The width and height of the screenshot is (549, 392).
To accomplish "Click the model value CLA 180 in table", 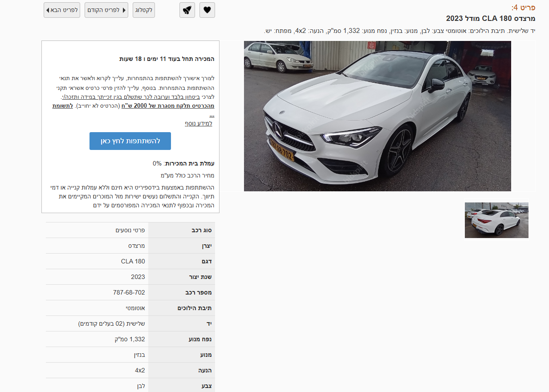I will [133, 261].
